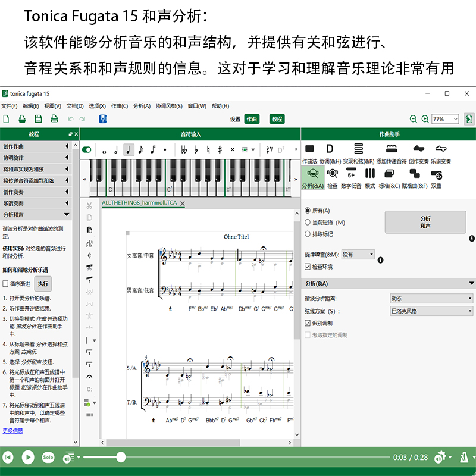
Task: Open the 更多信息 link
Action: pyautogui.click(x=12, y=430)
